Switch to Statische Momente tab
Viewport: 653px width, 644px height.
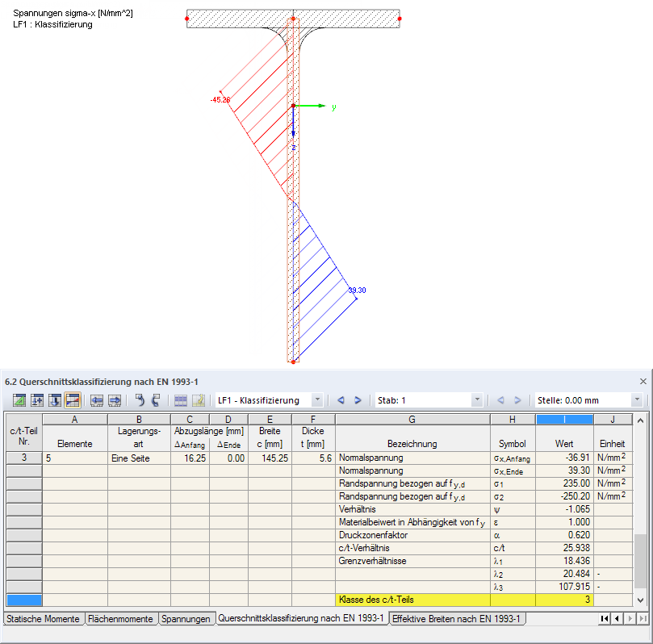coord(43,619)
